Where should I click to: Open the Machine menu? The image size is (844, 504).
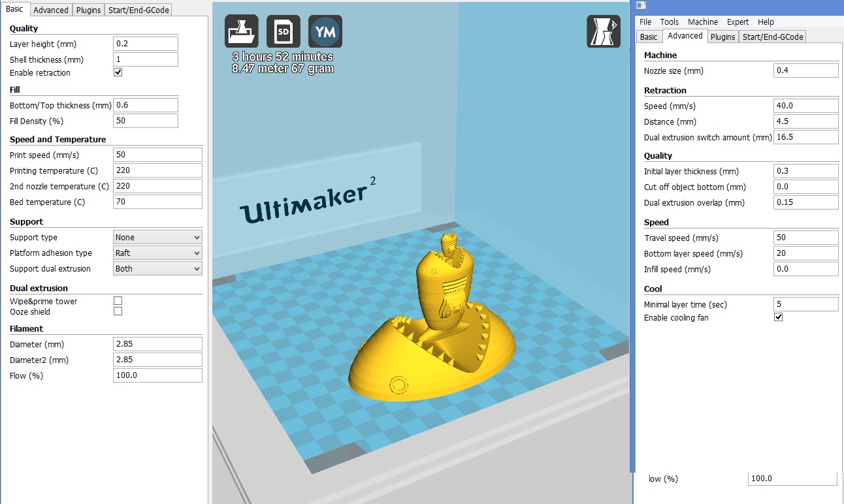click(703, 22)
